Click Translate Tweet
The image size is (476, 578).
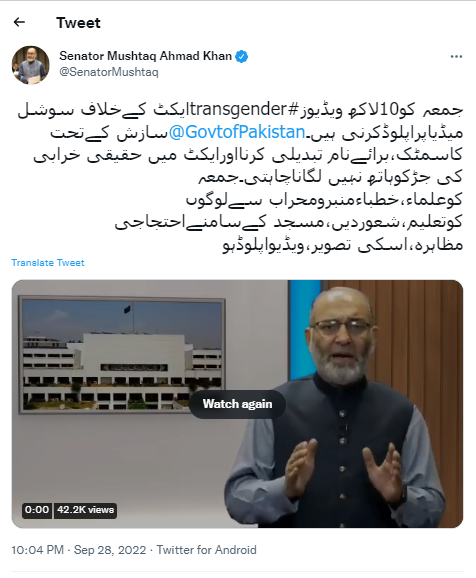[48, 262]
